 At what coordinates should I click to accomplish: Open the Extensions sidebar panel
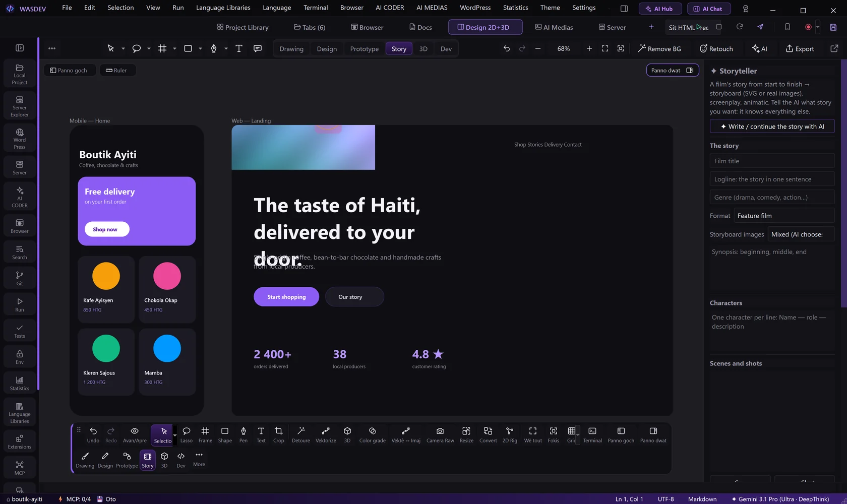[x=20, y=442]
